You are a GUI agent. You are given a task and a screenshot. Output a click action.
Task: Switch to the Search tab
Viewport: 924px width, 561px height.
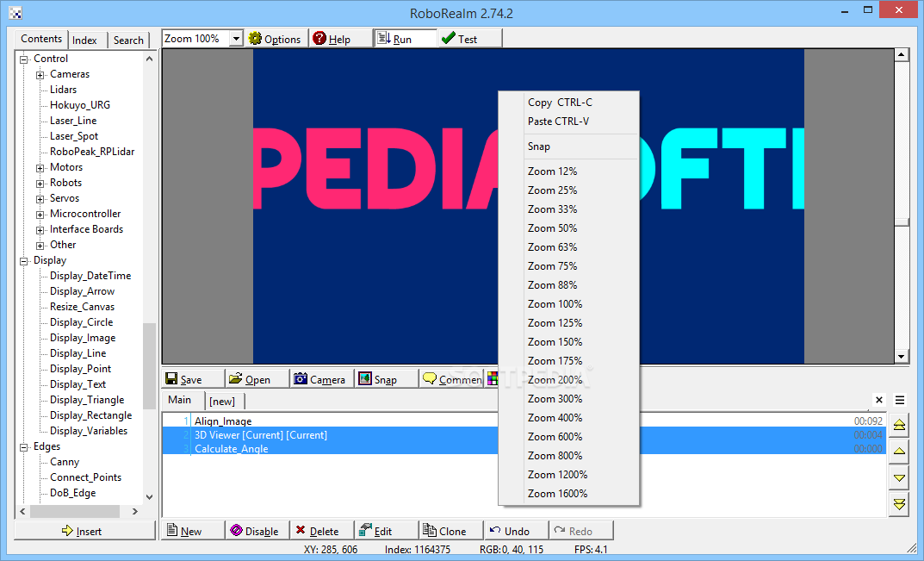point(128,41)
